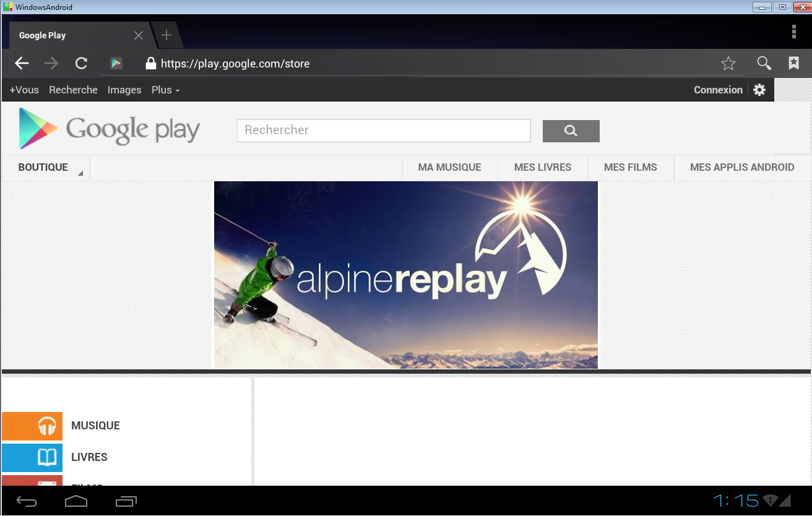Submit search with the magnifier button
The height and width of the screenshot is (516, 812).
pyautogui.click(x=571, y=131)
